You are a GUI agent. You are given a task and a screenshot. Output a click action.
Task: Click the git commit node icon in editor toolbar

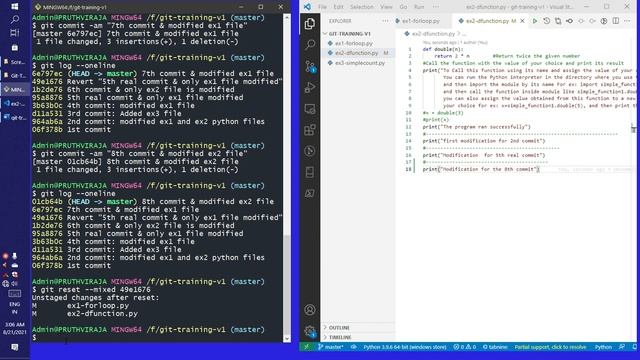pyautogui.click(x=569, y=21)
